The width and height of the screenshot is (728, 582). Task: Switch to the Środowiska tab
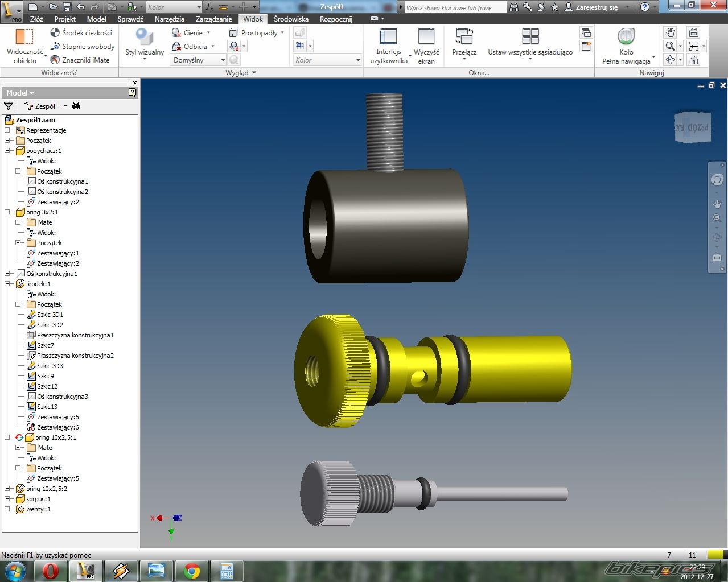pyautogui.click(x=291, y=19)
